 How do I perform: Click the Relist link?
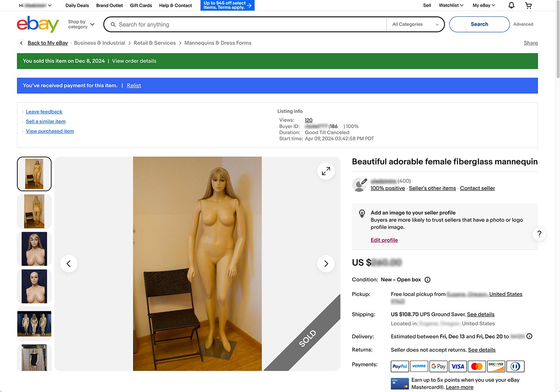coord(134,85)
